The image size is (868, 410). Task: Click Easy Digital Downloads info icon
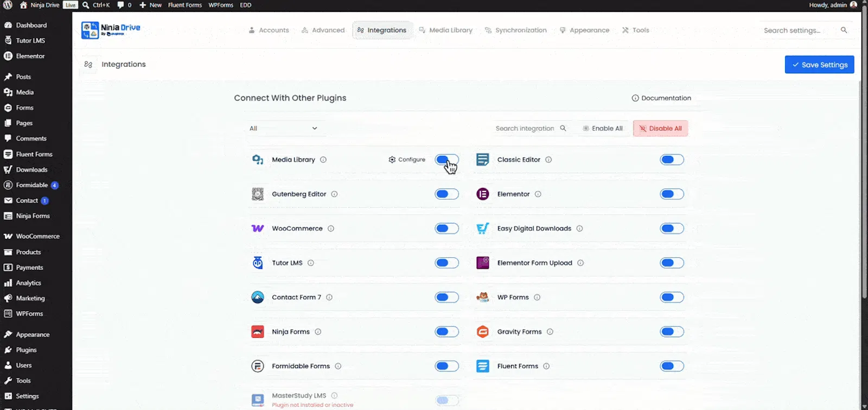tap(579, 229)
